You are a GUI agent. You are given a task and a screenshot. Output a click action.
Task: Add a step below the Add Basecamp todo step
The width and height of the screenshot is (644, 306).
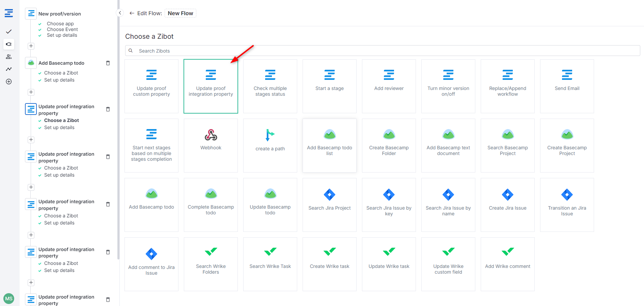31,92
